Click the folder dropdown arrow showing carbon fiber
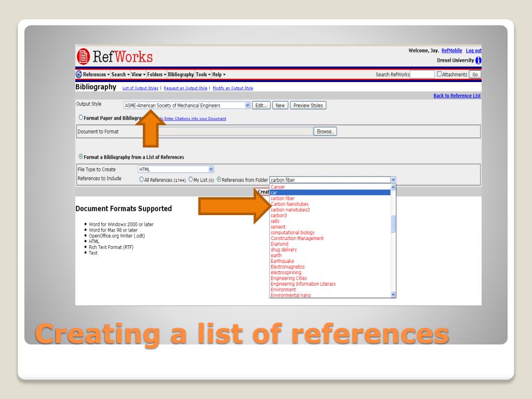The width and height of the screenshot is (532, 399). click(393, 180)
